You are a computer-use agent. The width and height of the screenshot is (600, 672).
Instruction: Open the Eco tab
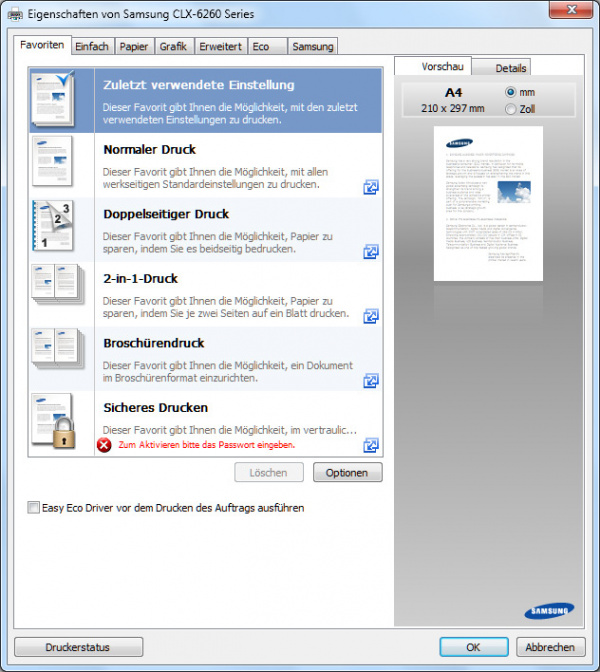point(261,46)
